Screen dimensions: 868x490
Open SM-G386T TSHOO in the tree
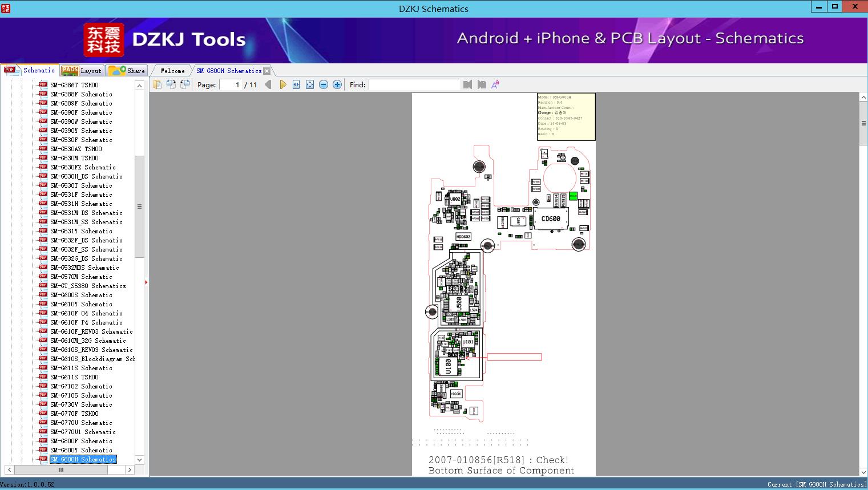coord(74,85)
